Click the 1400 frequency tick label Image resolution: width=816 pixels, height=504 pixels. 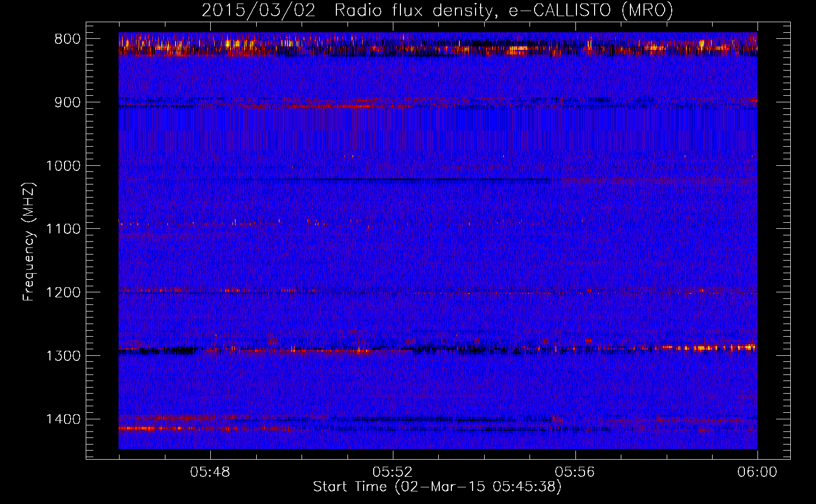[x=64, y=419]
